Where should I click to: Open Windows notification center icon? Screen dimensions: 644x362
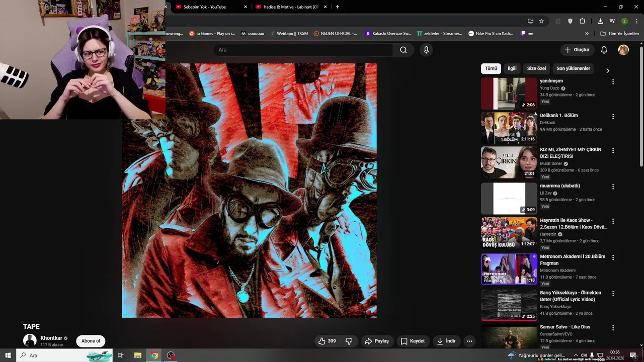point(633,355)
